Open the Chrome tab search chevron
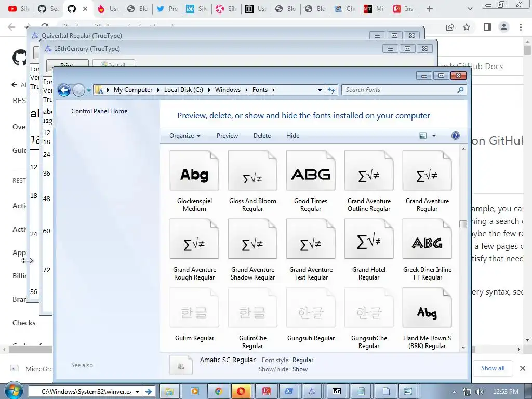This screenshot has width=532, height=399. pos(470,9)
